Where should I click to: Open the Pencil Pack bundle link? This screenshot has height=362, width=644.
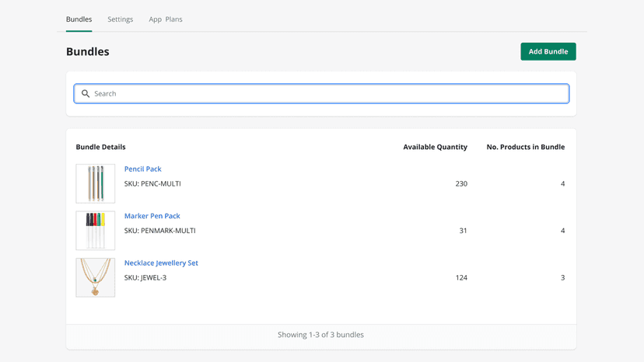[143, 169]
